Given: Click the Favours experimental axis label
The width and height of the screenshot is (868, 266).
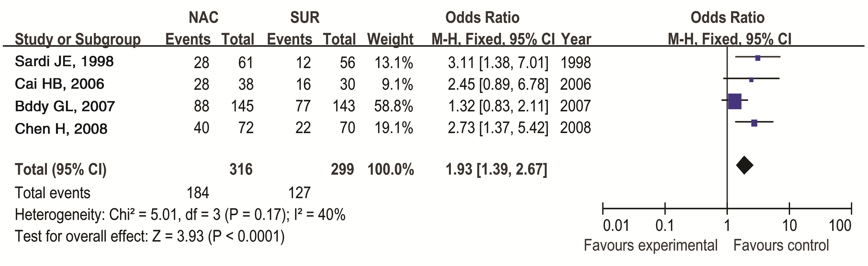Looking at the screenshot, I should pos(651,245).
